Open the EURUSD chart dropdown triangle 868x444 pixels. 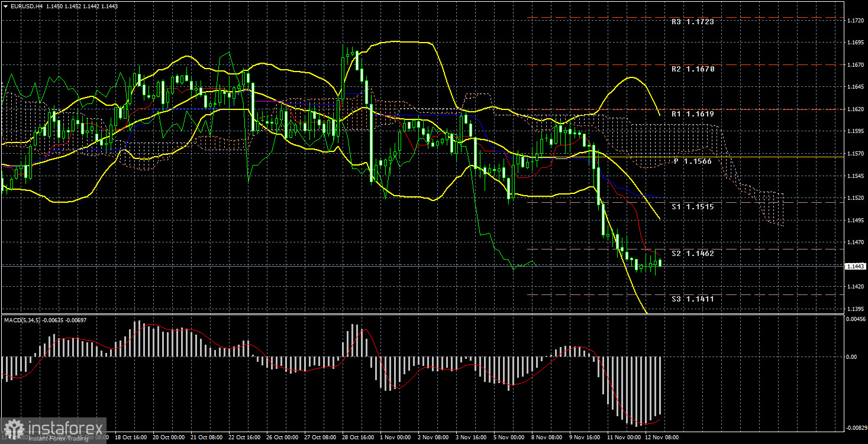click(5, 5)
